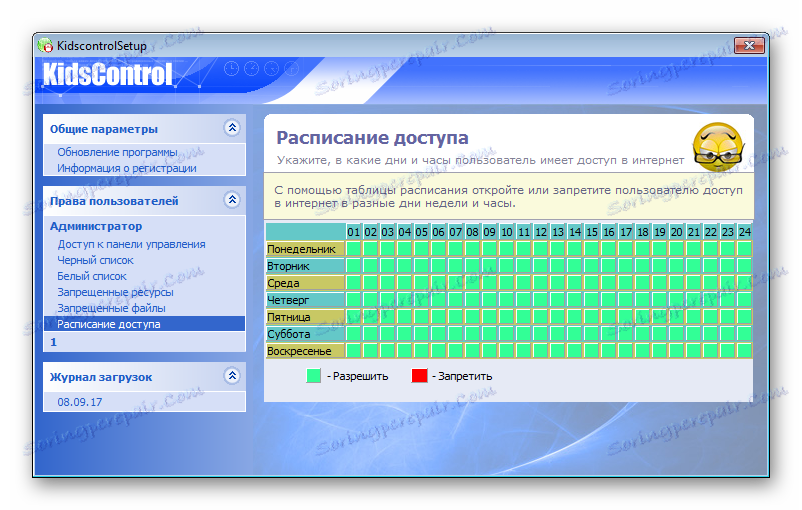Click the Журнал загрузок section header
802x510 pixels.
point(144,377)
